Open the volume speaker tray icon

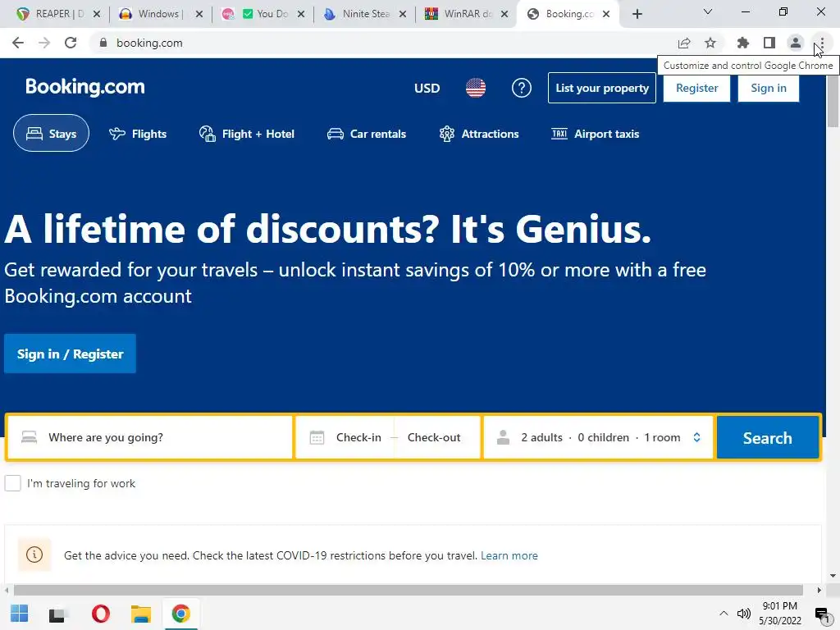tap(743, 614)
